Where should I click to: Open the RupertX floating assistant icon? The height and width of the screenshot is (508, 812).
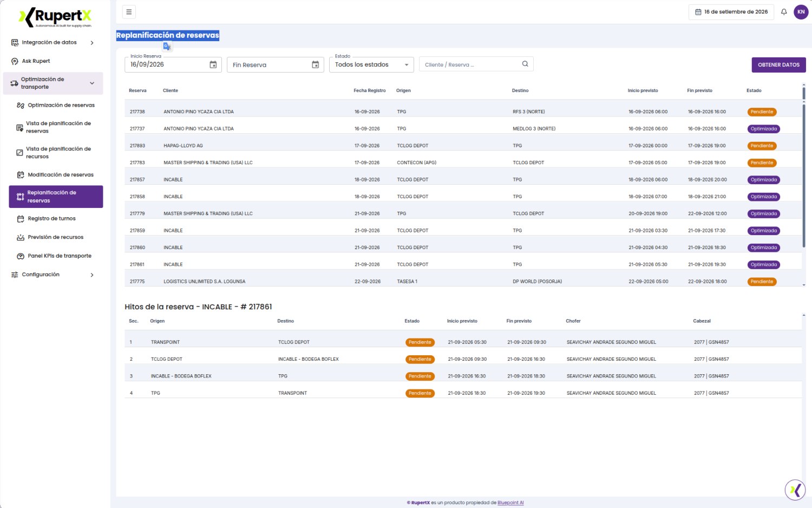(795, 490)
